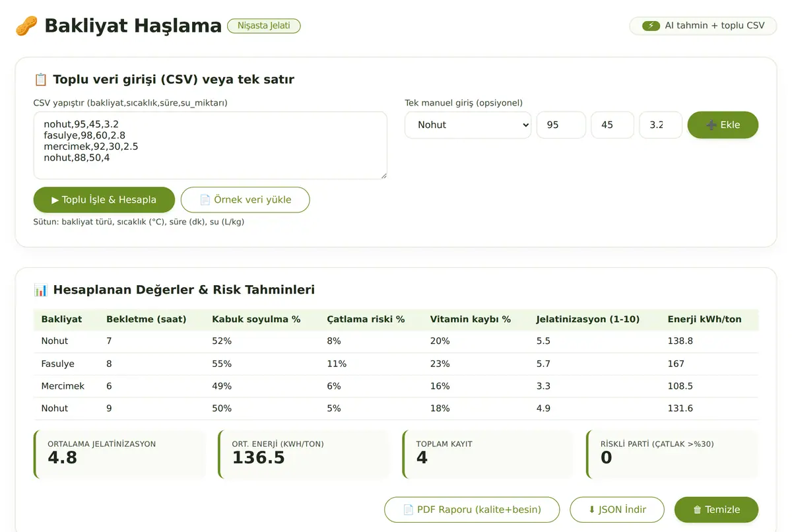Click the AI tahmin + toplu CSV badge

coord(703,26)
